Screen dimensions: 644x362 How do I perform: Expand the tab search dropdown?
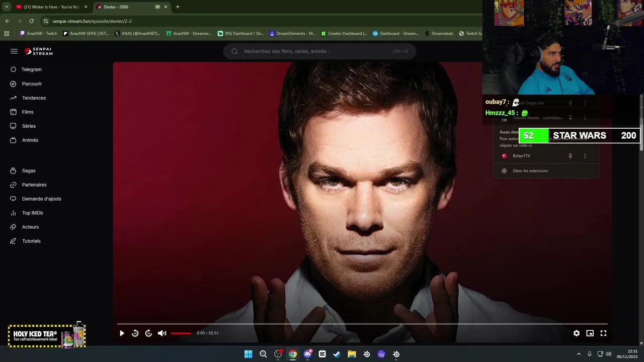pos(7,7)
